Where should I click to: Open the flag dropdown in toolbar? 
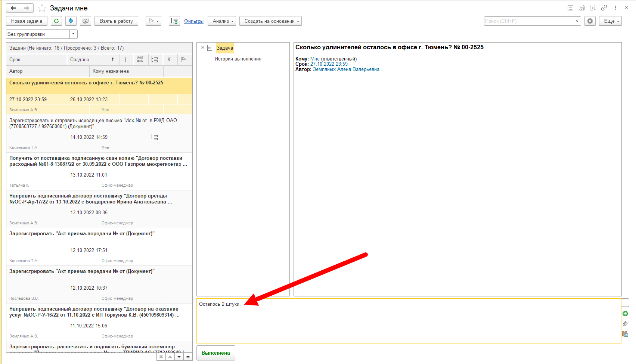[153, 21]
